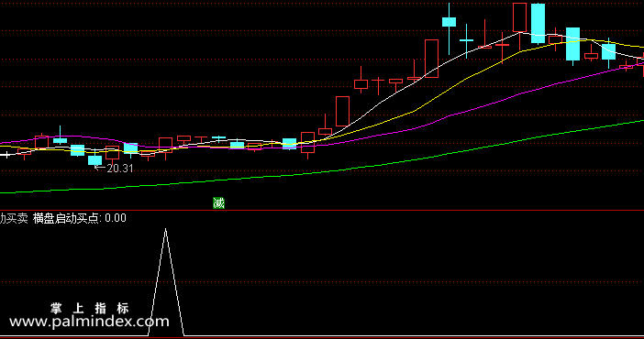Click the 动买卖 indicator name text

click(14, 218)
